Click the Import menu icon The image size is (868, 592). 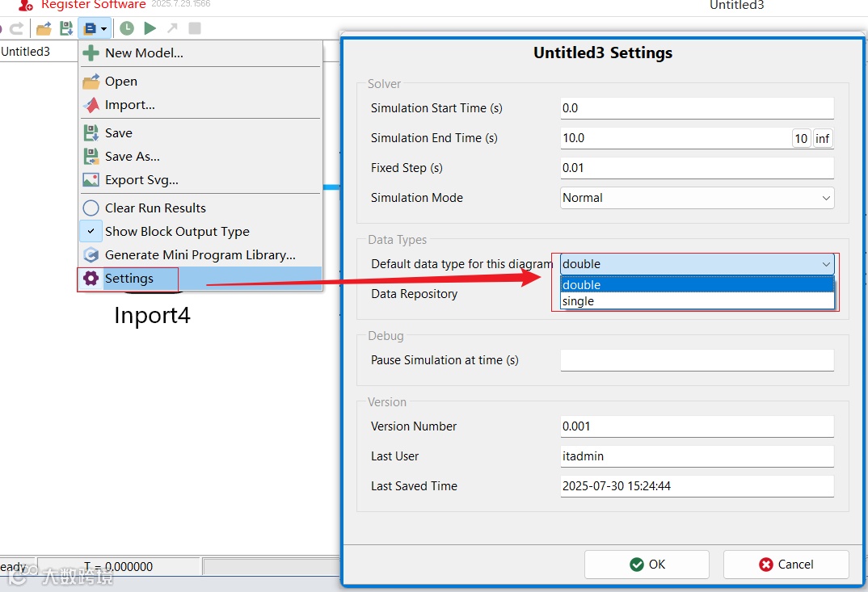coord(91,104)
